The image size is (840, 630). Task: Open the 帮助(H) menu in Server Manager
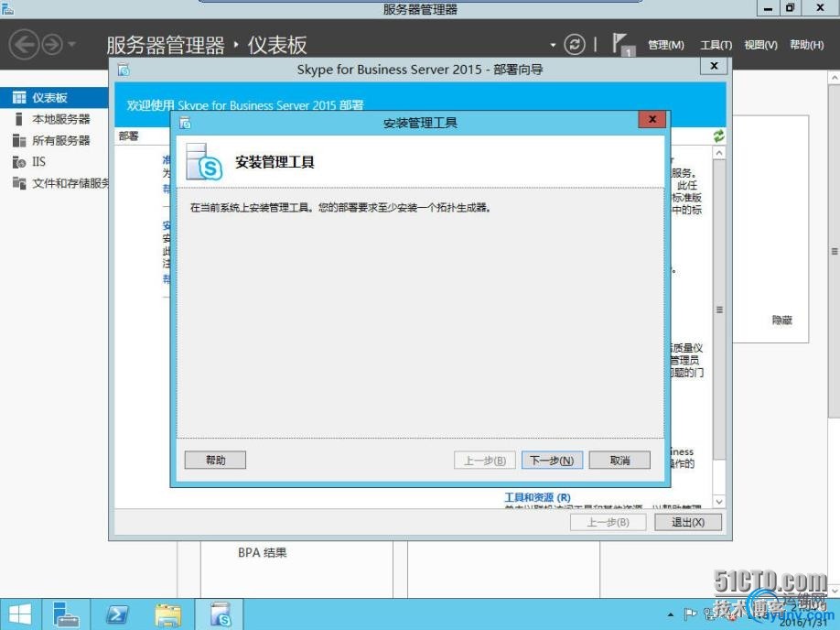(x=807, y=45)
